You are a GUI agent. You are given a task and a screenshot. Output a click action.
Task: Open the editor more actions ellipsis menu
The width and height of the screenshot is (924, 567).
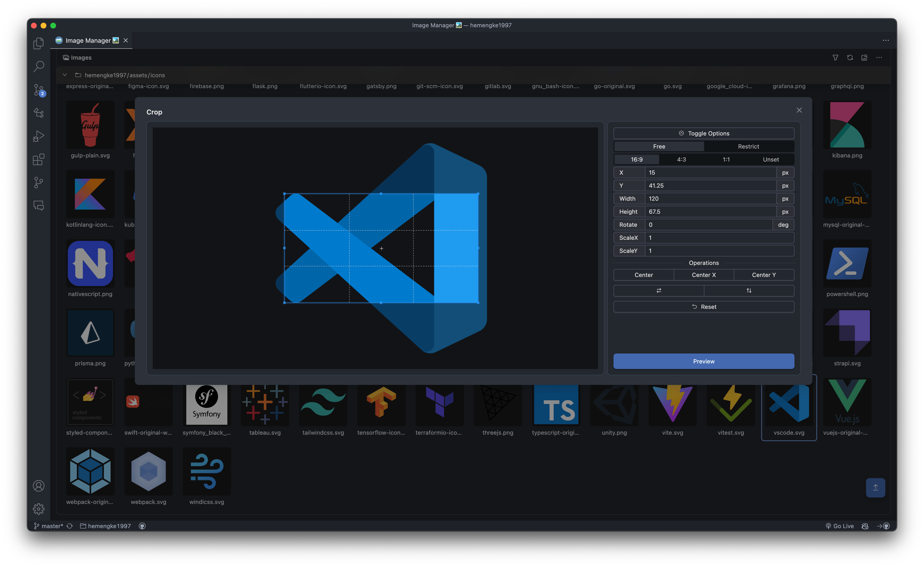tap(885, 41)
